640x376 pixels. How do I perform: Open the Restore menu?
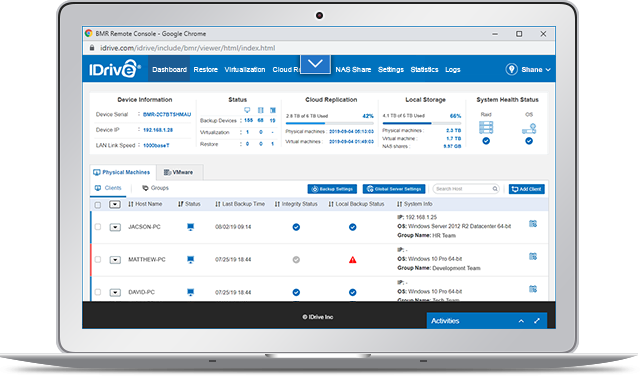coord(206,70)
